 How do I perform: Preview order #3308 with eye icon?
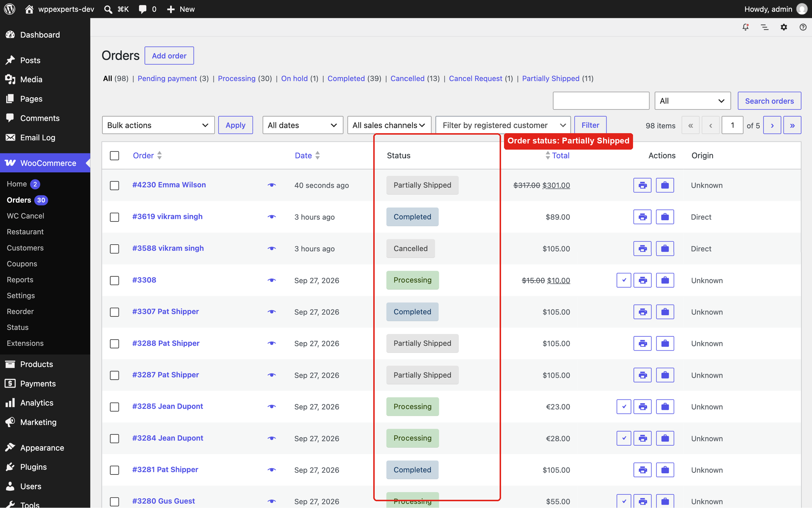[272, 280]
